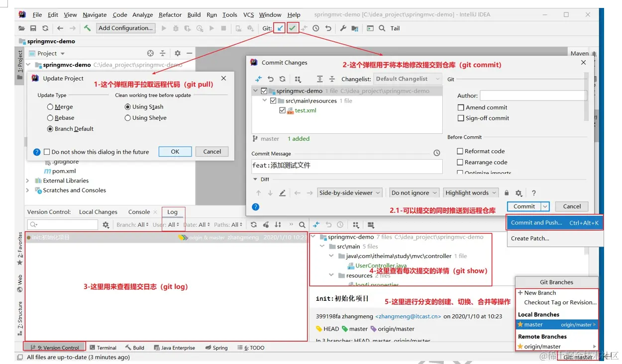Image resolution: width=622 pixels, height=364 pixels.
Task: Open the Default Changelist dropdown
Action: tap(408, 79)
